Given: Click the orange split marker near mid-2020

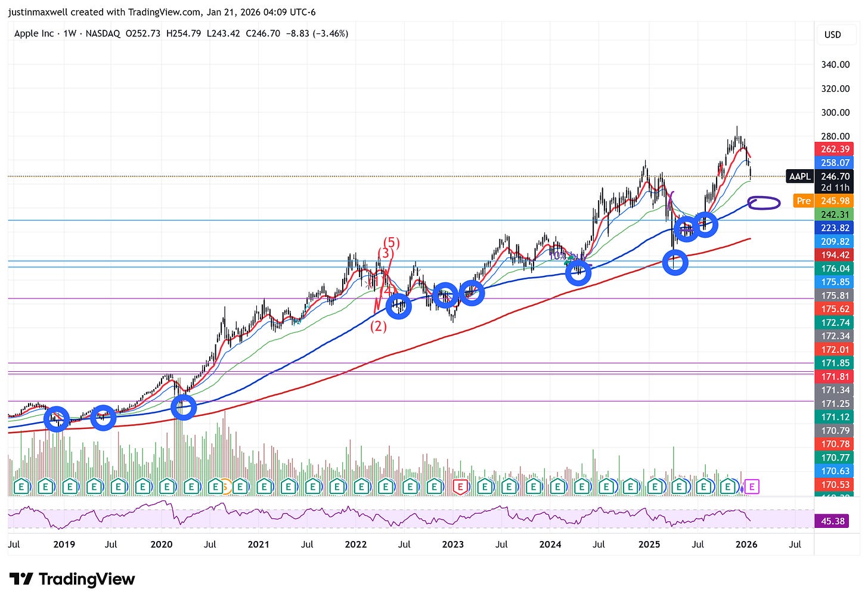Looking at the screenshot, I should click(225, 487).
